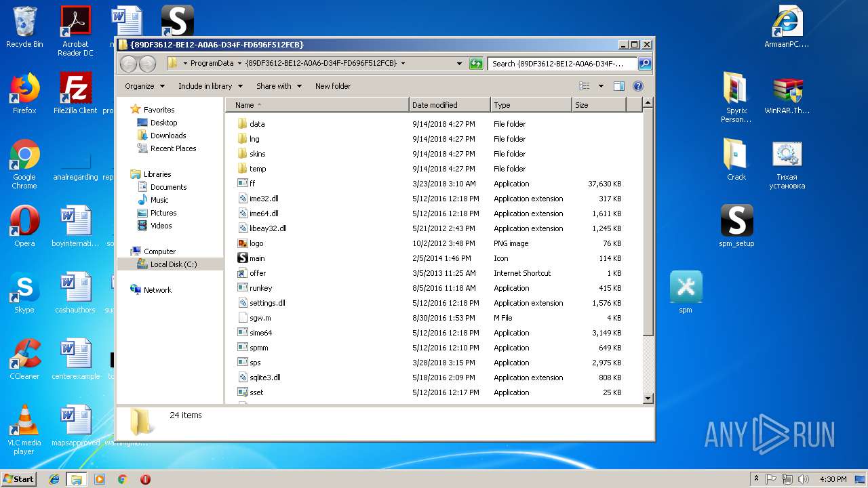Click the refresh button beside address bar
Screen dimensions: 868x488
476,64
